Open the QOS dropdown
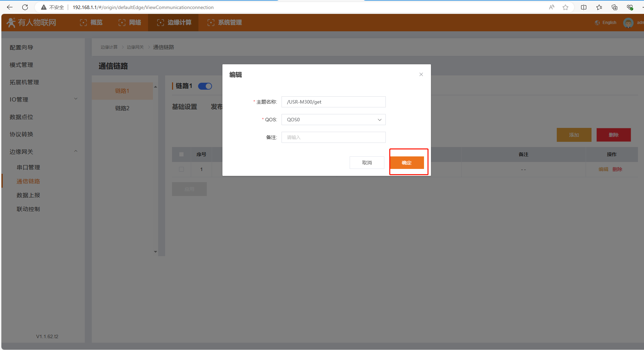 pyautogui.click(x=333, y=120)
